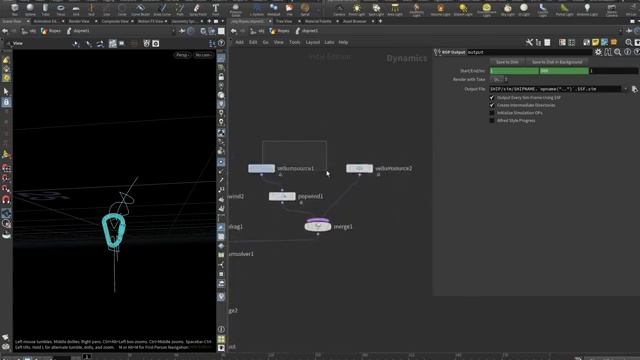Image resolution: width=640 pixels, height=360 pixels.
Task: Open network editor tools wrench icon
Action: [529, 42]
